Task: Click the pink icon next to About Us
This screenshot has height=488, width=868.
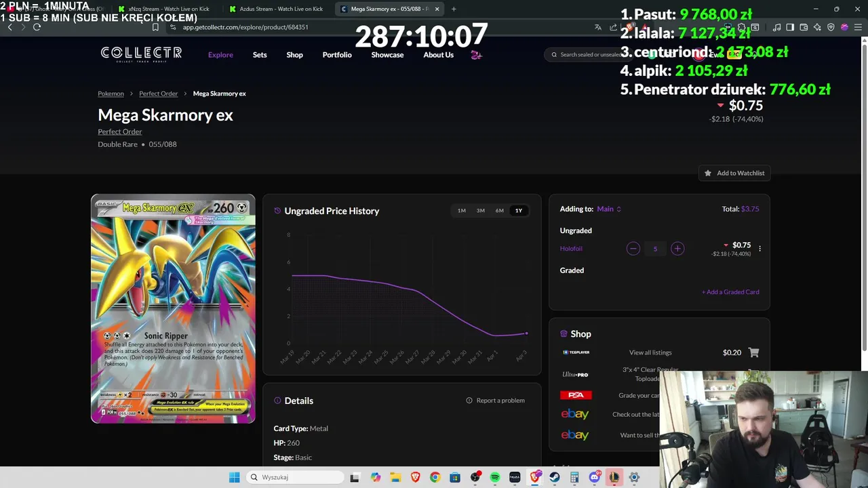Action: click(x=476, y=55)
